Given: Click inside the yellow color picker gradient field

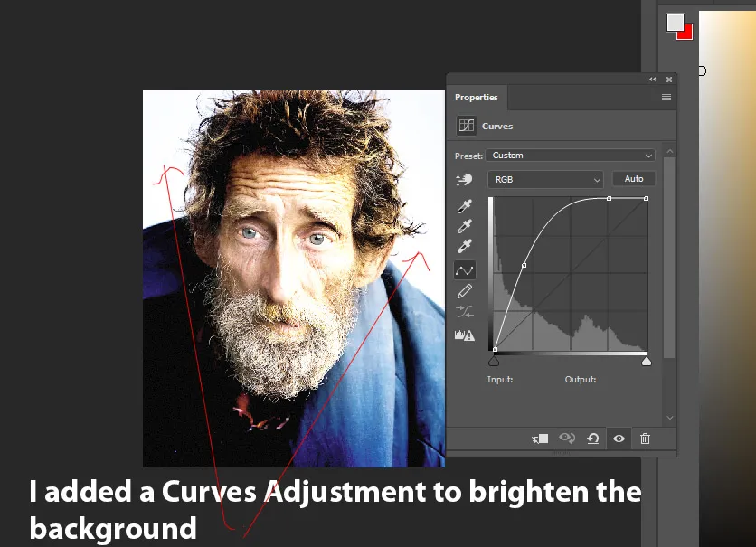Looking at the screenshot, I should point(727,279).
